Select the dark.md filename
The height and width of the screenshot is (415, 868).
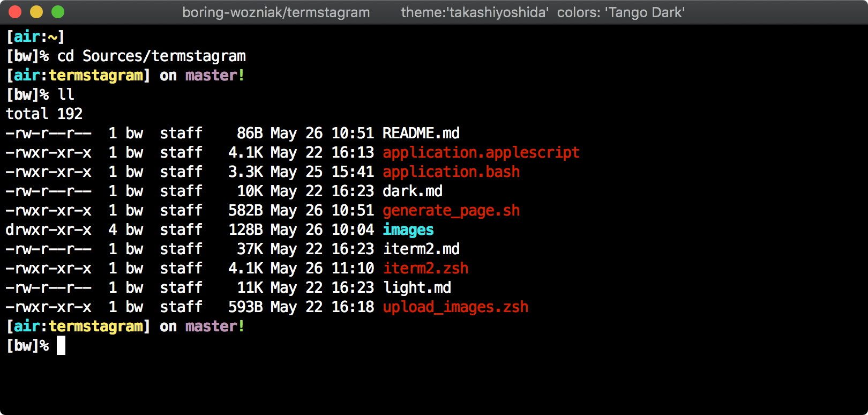click(x=413, y=191)
